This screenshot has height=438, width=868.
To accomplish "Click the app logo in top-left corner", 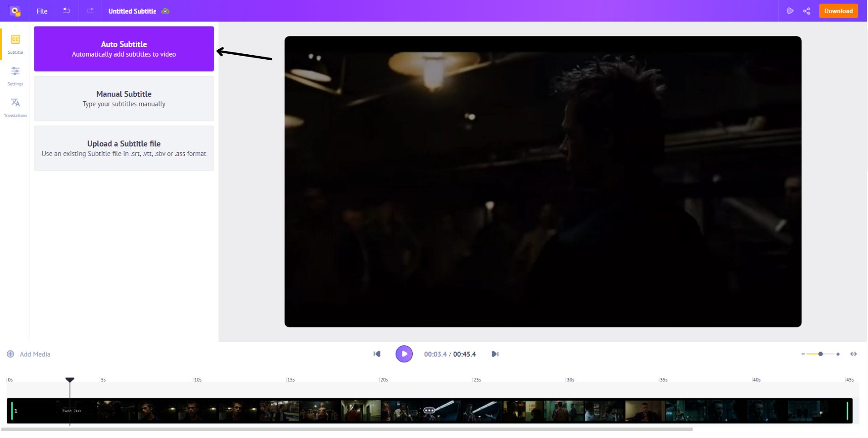I will 15,11.
